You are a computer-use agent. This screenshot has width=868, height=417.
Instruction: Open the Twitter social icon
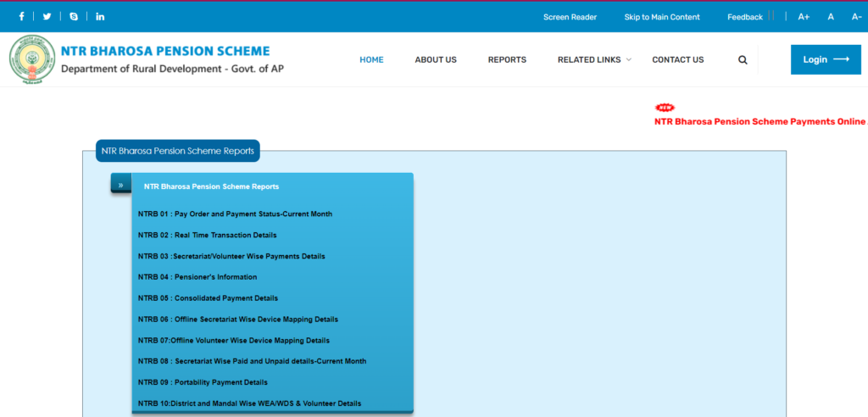coord(47,17)
